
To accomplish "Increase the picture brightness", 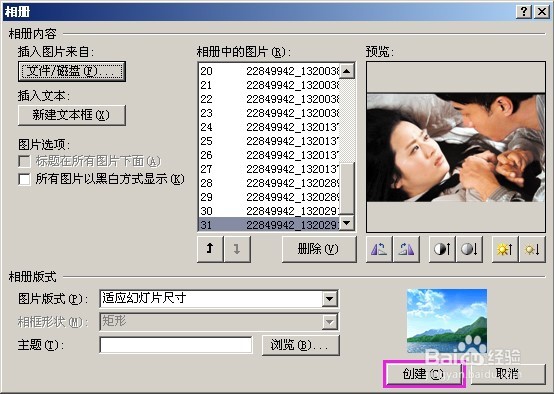I will pos(505,249).
